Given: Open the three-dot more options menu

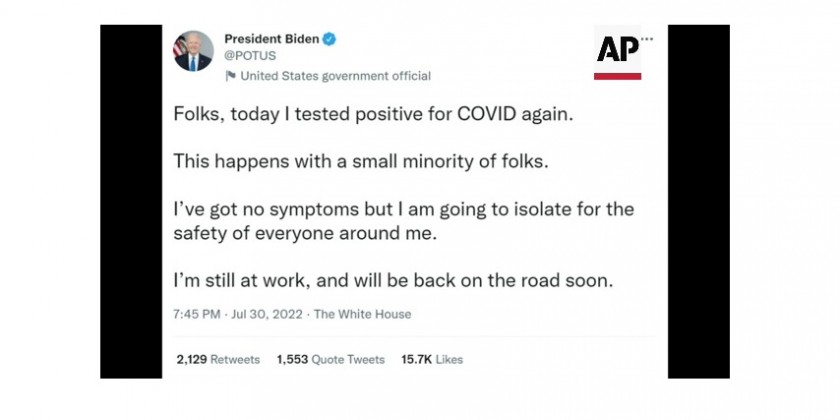Looking at the screenshot, I should [x=647, y=39].
